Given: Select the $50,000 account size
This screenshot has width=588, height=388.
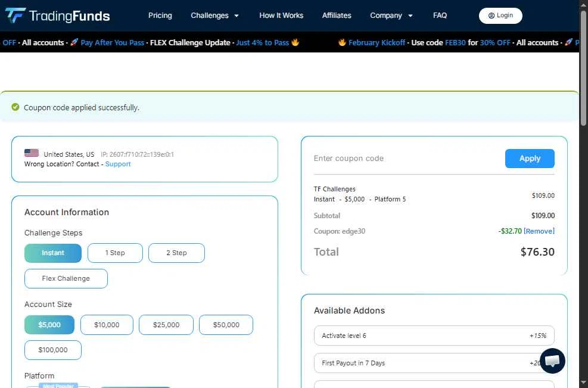Looking at the screenshot, I should coord(226,325).
